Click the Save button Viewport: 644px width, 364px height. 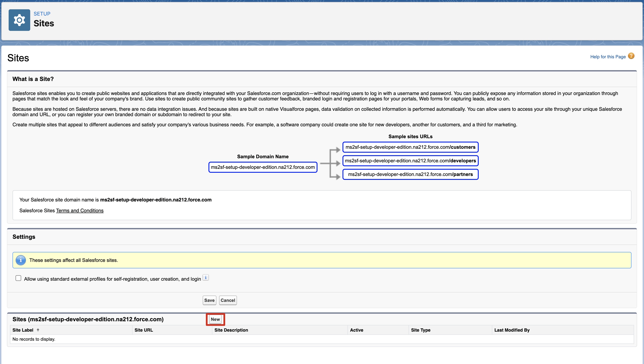tap(209, 300)
